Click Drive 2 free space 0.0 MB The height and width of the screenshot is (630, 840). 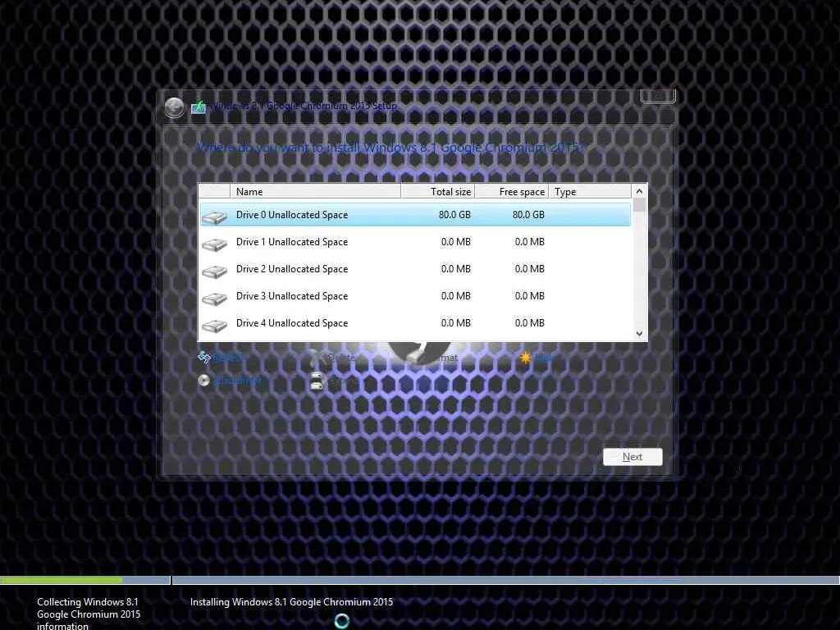530,269
